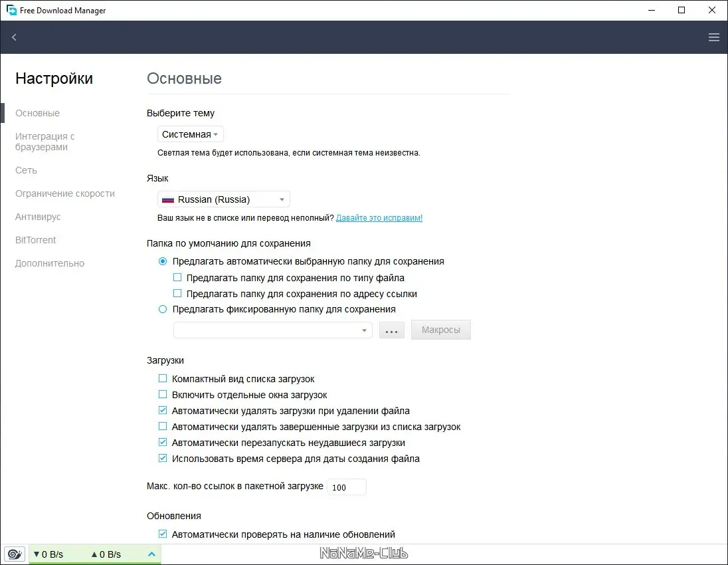
Task: Open the hamburger main menu
Action: click(713, 37)
